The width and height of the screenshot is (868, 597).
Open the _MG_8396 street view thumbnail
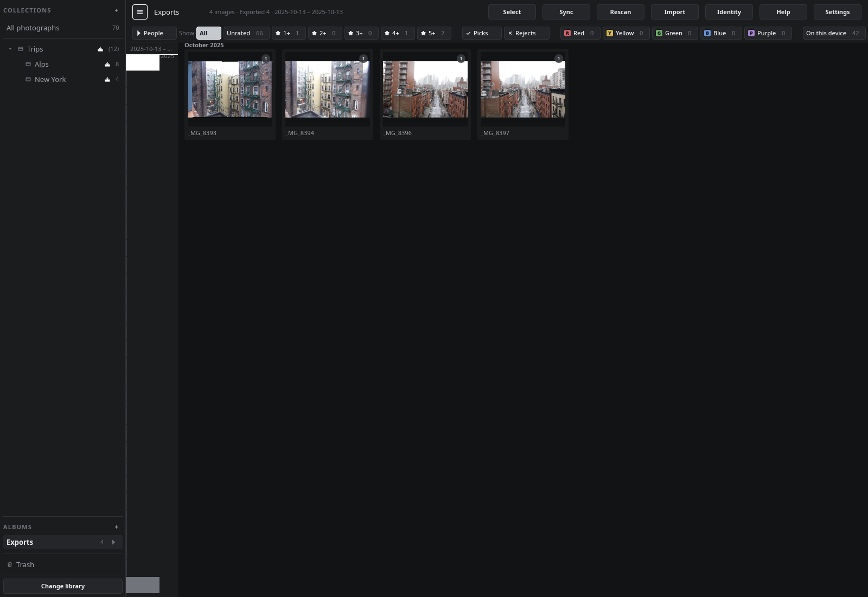pos(425,89)
